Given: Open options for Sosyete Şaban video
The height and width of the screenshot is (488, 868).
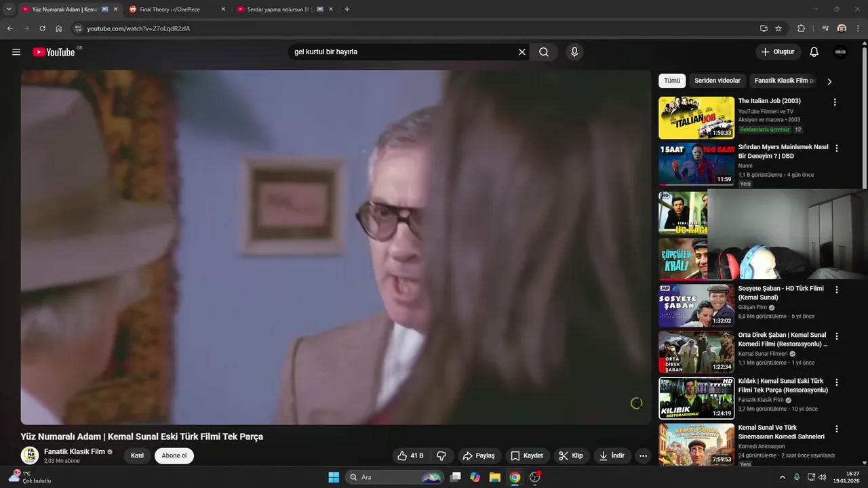Looking at the screenshot, I should point(837,289).
